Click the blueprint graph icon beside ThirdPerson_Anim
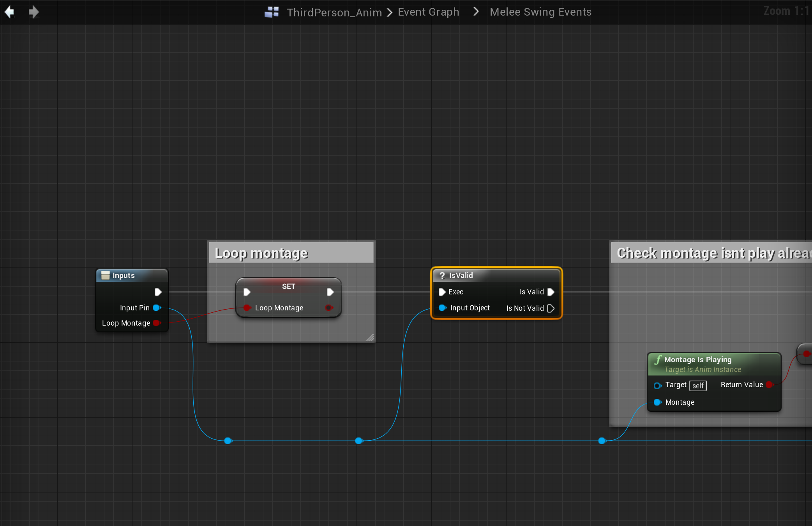The height and width of the screenshot is (526, 812). pyautogui.click(x=272, y=12)
